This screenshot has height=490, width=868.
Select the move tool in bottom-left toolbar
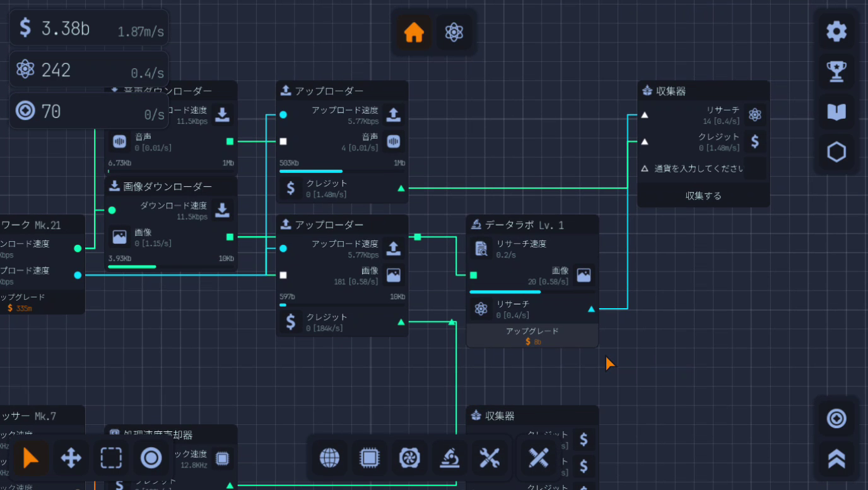(71, 458)
